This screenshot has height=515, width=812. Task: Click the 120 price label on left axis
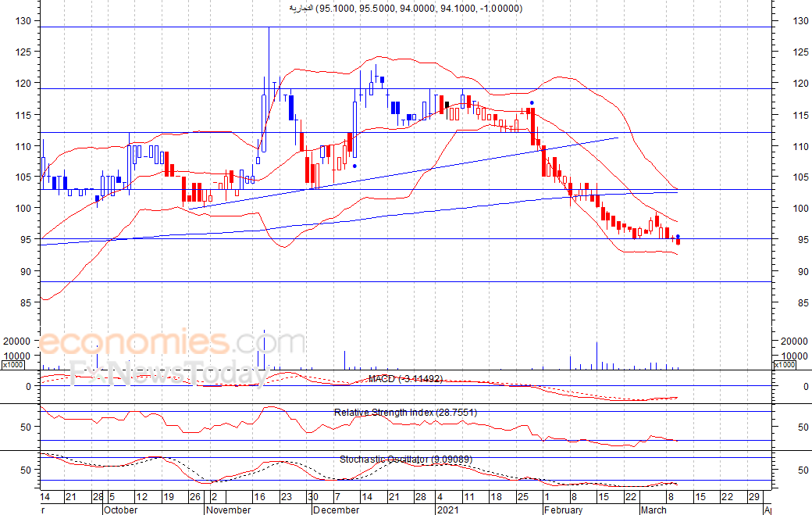(x=23, y=83)
